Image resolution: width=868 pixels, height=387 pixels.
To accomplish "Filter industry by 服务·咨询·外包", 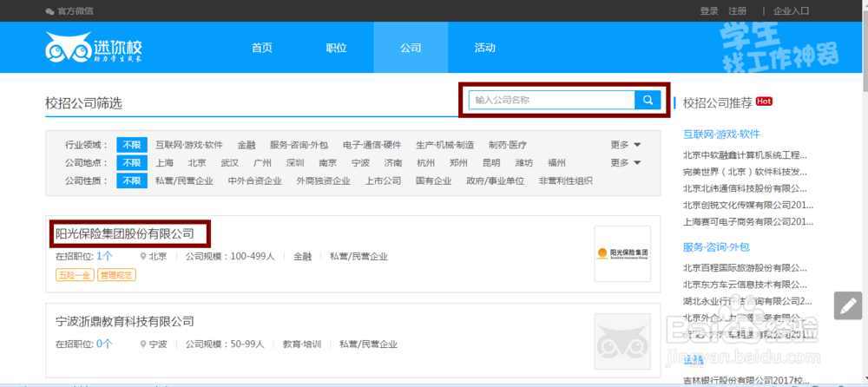I will pos(299,145).
